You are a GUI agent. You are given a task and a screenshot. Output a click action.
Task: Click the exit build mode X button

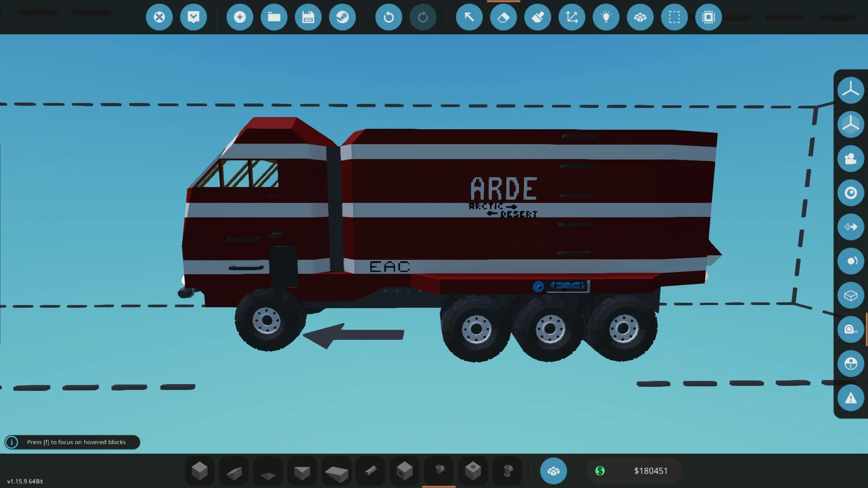[x=159, y=17]
